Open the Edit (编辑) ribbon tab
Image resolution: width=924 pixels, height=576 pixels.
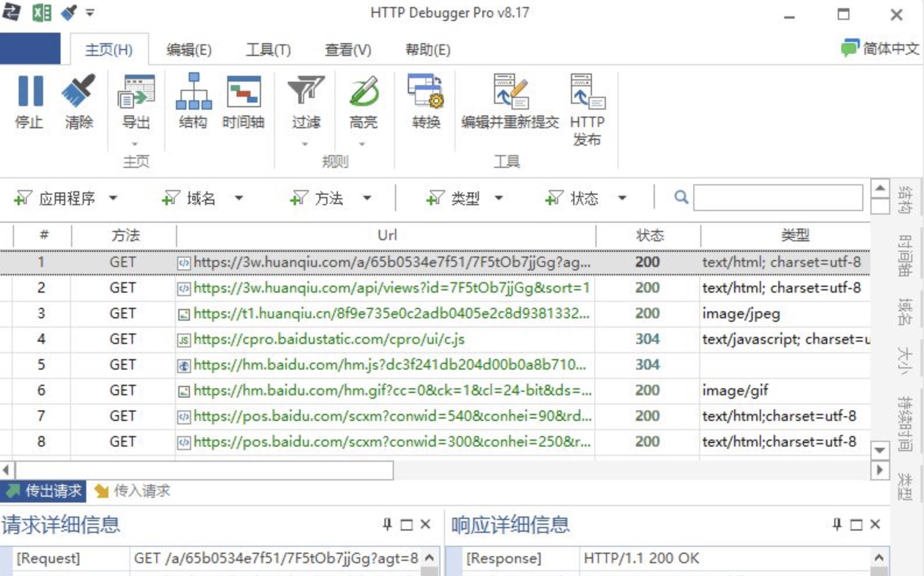pyautogui.click(x=189, y=50)
